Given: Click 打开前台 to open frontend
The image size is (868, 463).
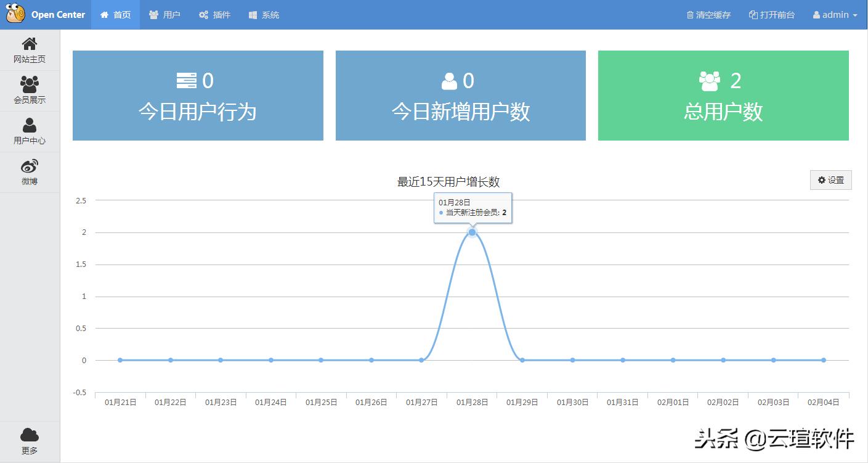Looking at the screenshot, I should pos(772,15).
